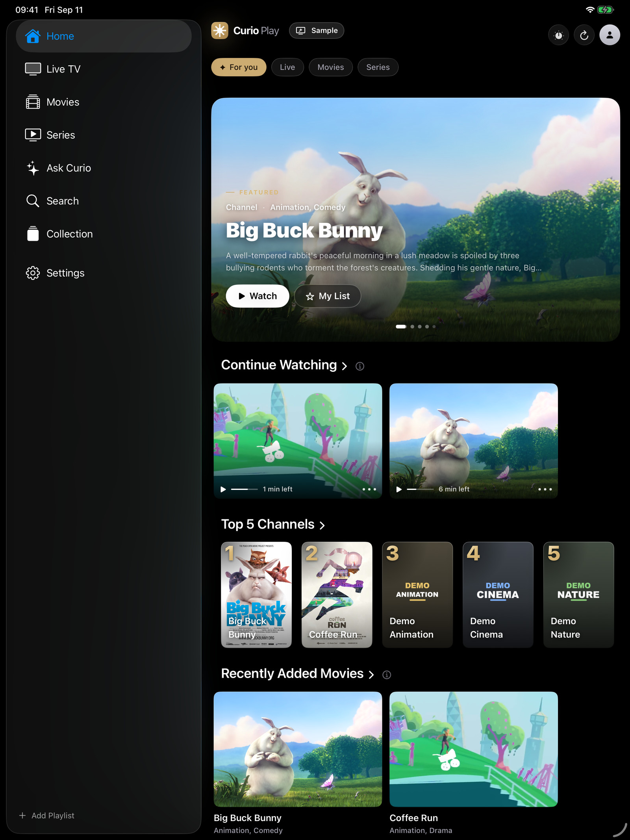Click Add Playlist at the sidebar bottom
The width and height of the screenshot is (630, 840).
pyautogui.click(x=47, y=816)
